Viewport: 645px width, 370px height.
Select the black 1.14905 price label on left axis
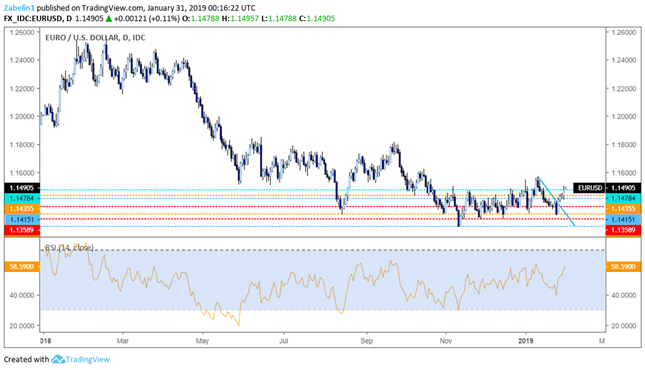[22, 188]
